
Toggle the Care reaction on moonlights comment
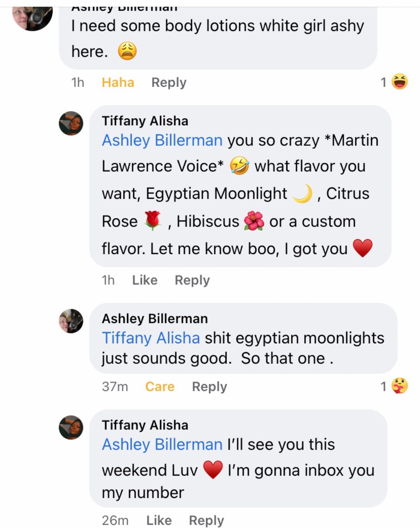pos(160,386)
